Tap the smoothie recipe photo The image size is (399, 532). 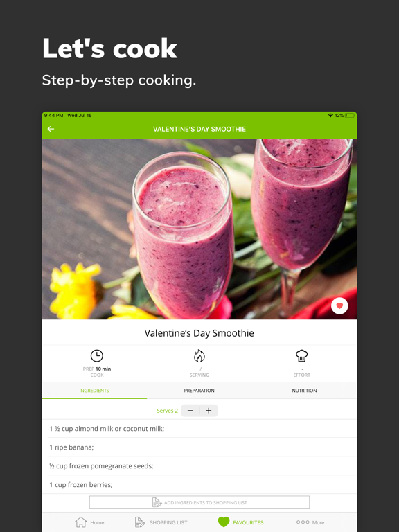pyautogui.click(x=199, y=229)
